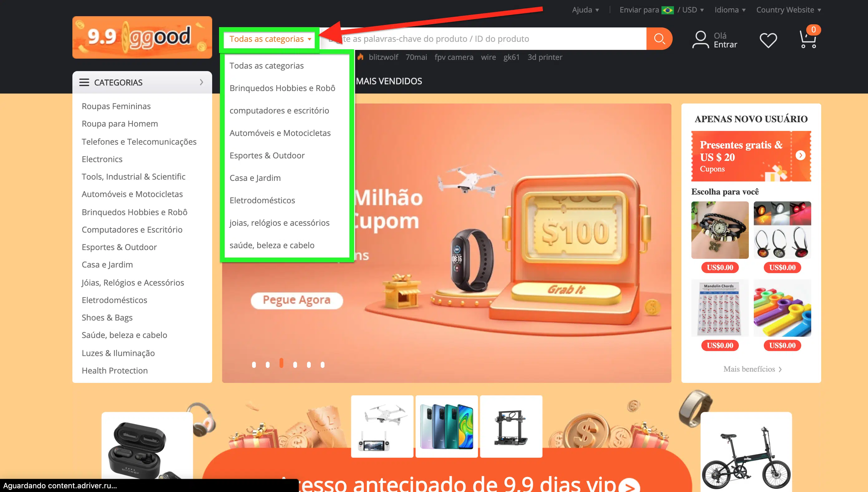Expand the CATEGORIAS panel chevron
Screen dimensions: 868x492
pyautogui.click(x=202, y=82)
